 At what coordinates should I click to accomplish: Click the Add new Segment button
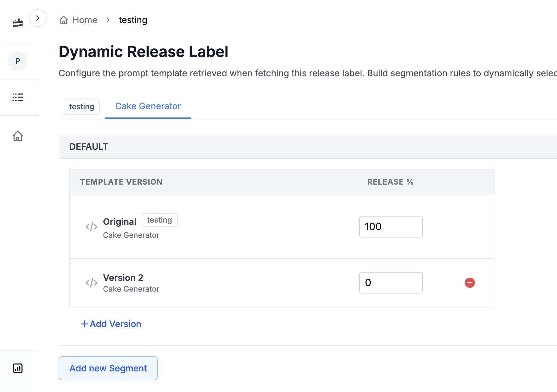pos(108,368)
